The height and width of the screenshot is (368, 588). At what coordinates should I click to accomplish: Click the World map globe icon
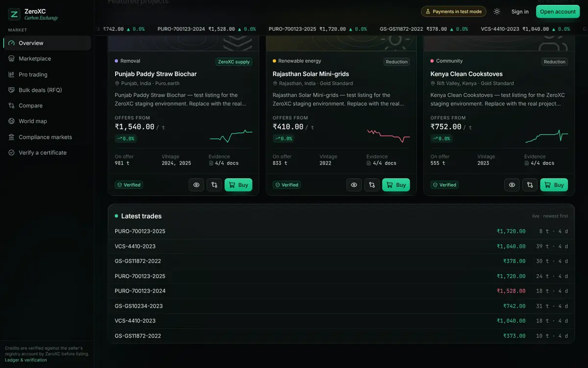click(x=11, y=121)
